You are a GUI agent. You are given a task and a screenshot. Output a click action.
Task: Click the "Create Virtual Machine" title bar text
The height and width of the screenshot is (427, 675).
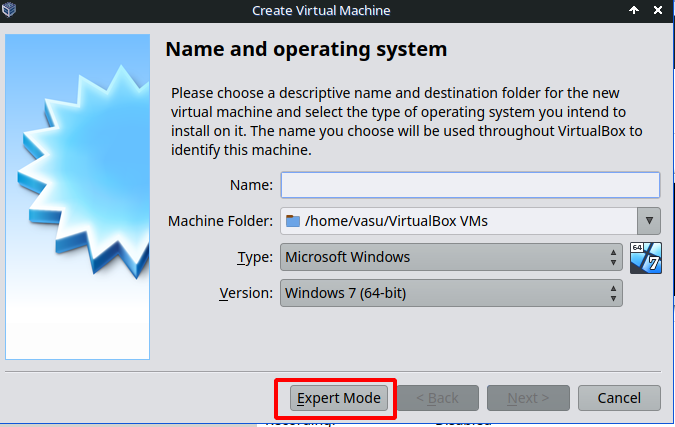[x=321, y=11]
